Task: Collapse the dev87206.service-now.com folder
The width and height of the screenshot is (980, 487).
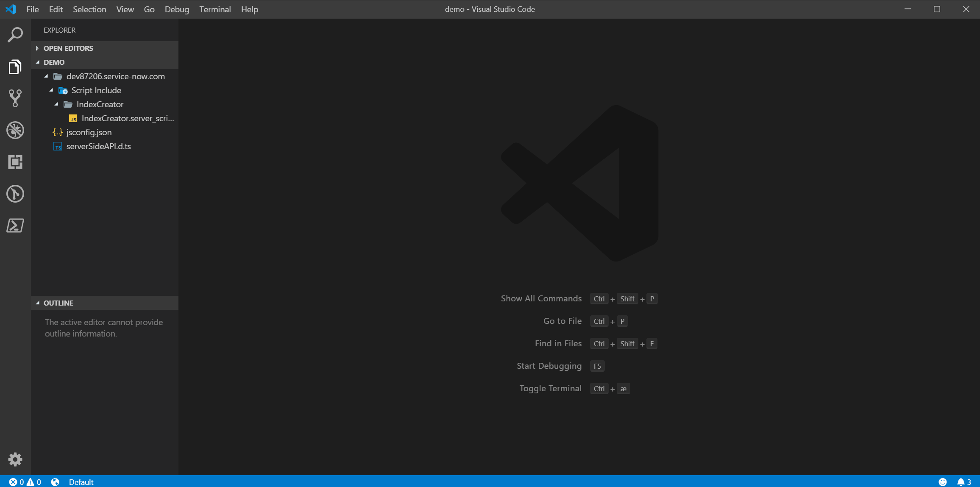Action: pyautogui.click(x=115, y=76)
